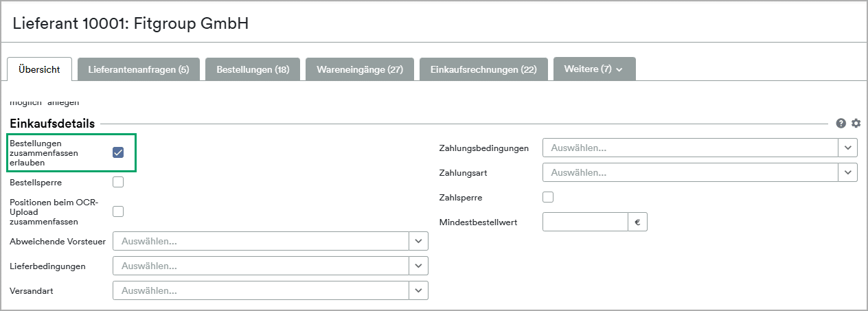This screenshot has height=311, width=868.
Task: Show the Wareneingänge (27) tab
Action: tap(359, 69)
